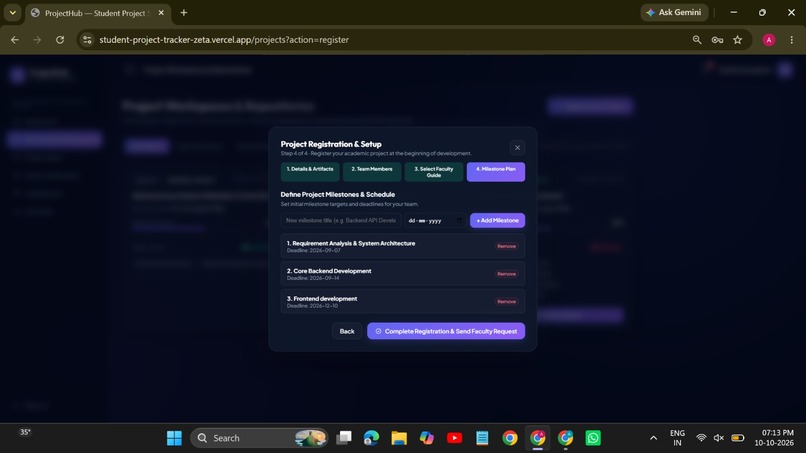Image resolution: width=806 pixels, height=453 pixels.
Task: Click the new milestone title field
Action: point(341,221)
